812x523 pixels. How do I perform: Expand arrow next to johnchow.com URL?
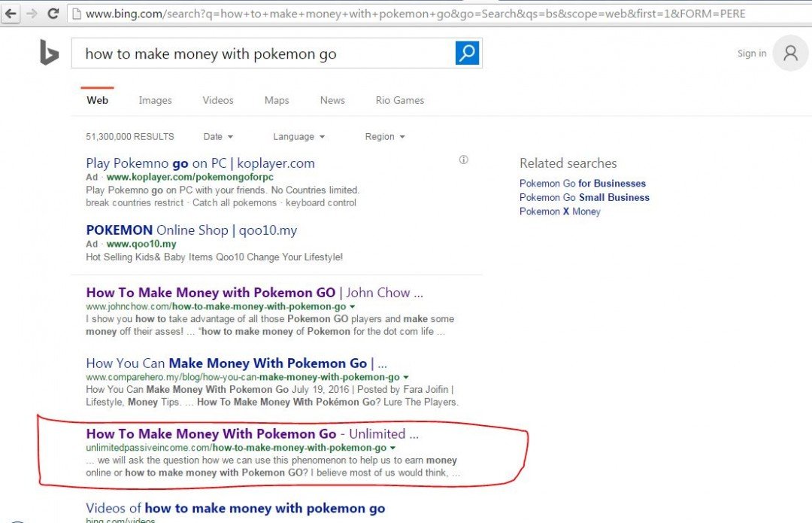coord(352,306)
